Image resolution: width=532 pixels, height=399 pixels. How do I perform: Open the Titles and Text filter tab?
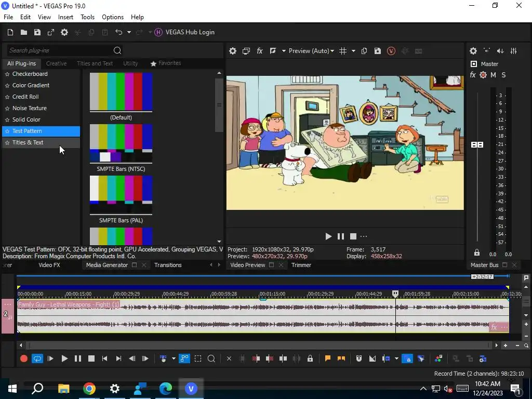(95, 63)
